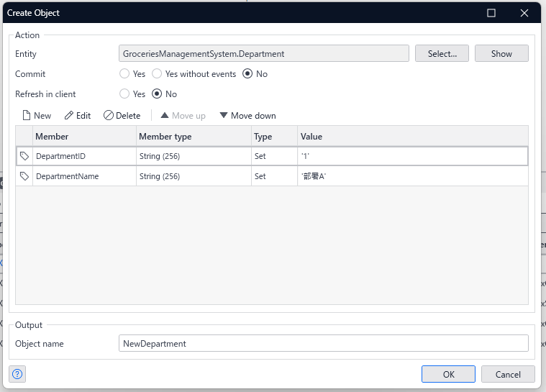
Task: Set Commit to Yes
Action: 124,74
